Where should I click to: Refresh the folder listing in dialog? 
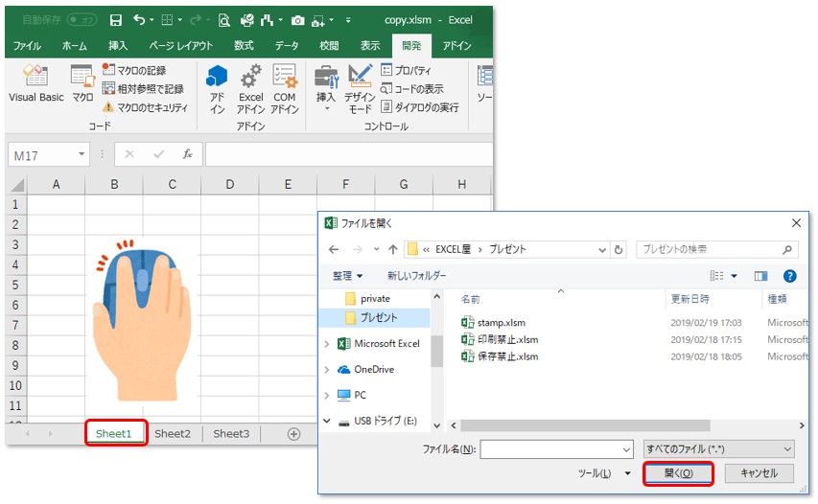tap(619, 250)
